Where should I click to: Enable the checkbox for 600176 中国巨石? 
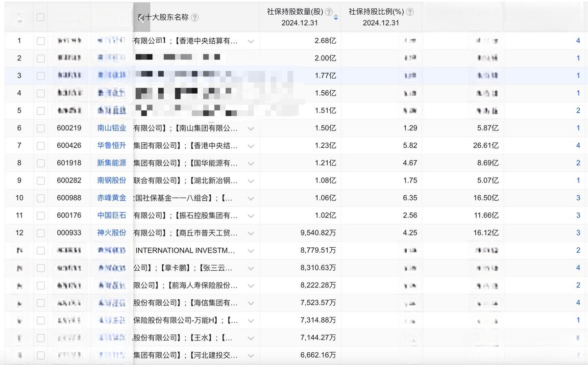coord(41,215)
